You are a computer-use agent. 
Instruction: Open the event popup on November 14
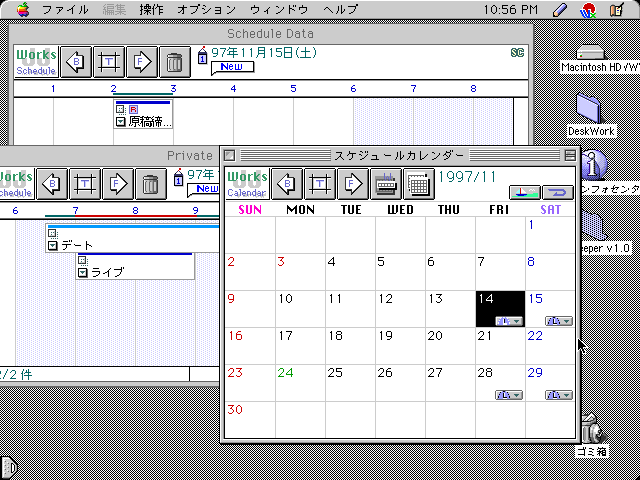click(509, 321)
